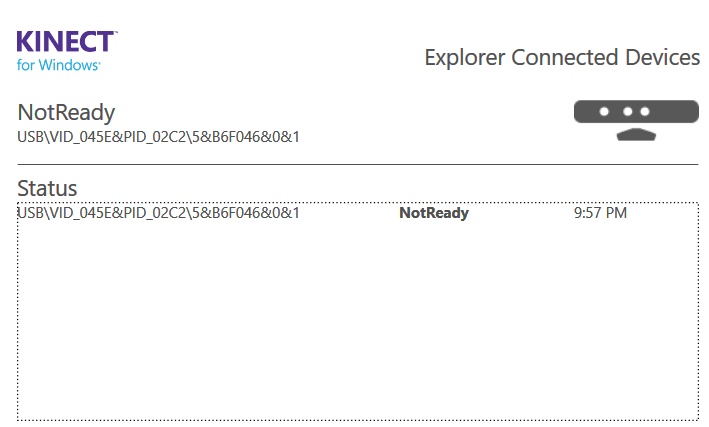Click the dotted top border of status list
Screen dimensions: 709x427
pyautogui.click(x=358, y=203)
